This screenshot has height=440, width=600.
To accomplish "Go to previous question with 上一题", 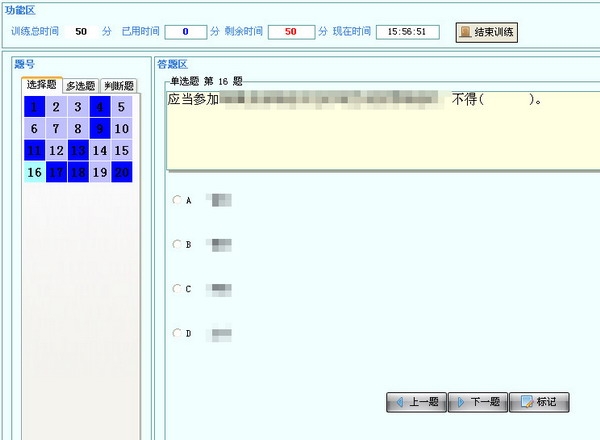I will click(416, 402).
